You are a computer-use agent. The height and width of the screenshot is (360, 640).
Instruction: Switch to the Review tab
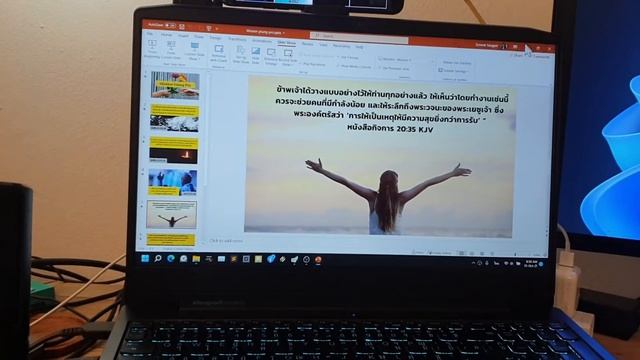click(x=307, y=43)
